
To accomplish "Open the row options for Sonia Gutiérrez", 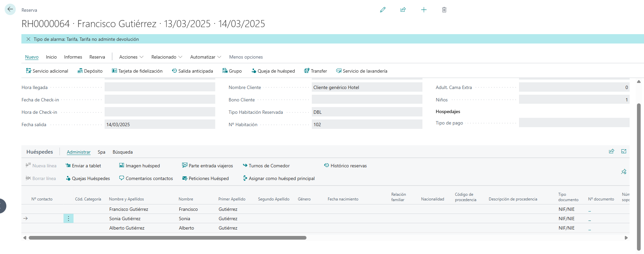I will [69, 219].
